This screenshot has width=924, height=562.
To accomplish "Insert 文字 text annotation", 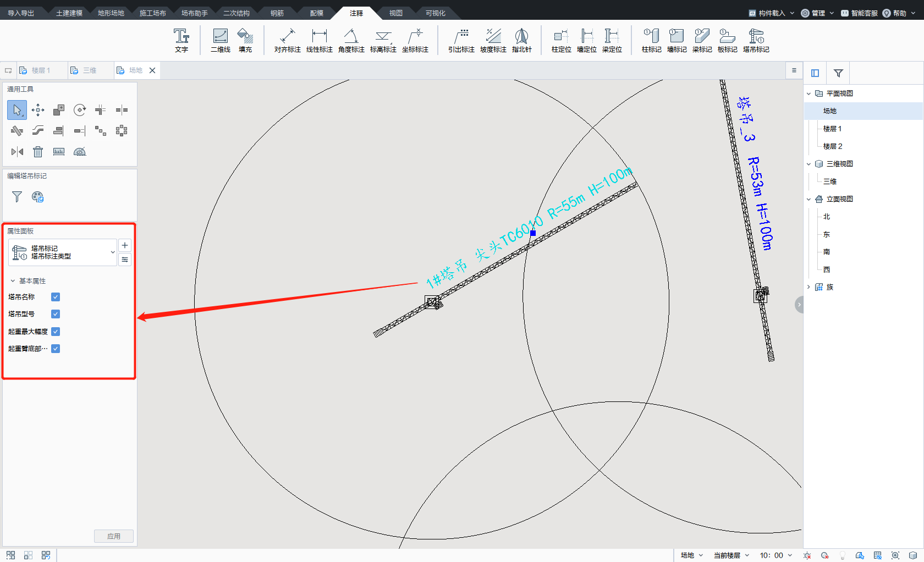I will [x=182, y=41].
